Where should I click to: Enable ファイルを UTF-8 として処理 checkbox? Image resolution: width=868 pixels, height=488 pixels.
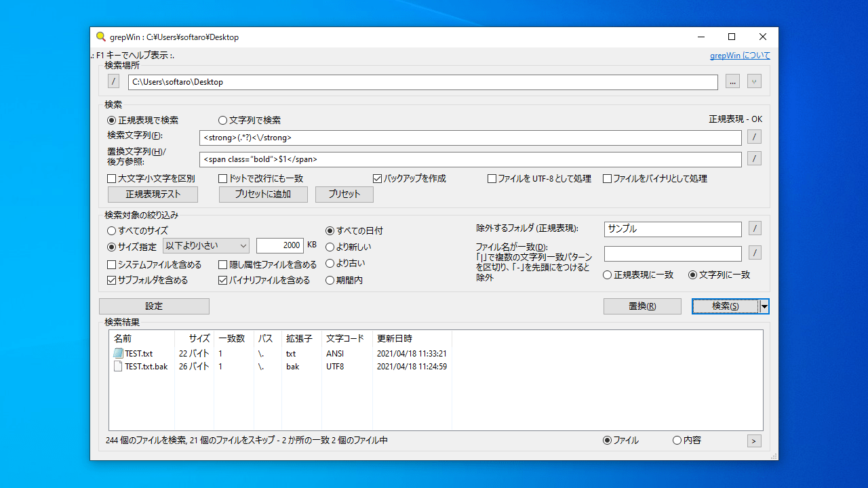[540, 179]
